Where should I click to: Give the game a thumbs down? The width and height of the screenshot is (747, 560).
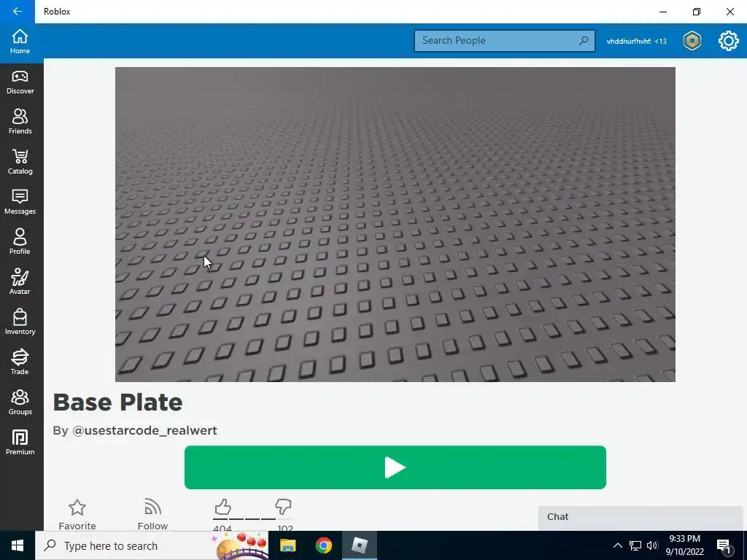(283, 507)
